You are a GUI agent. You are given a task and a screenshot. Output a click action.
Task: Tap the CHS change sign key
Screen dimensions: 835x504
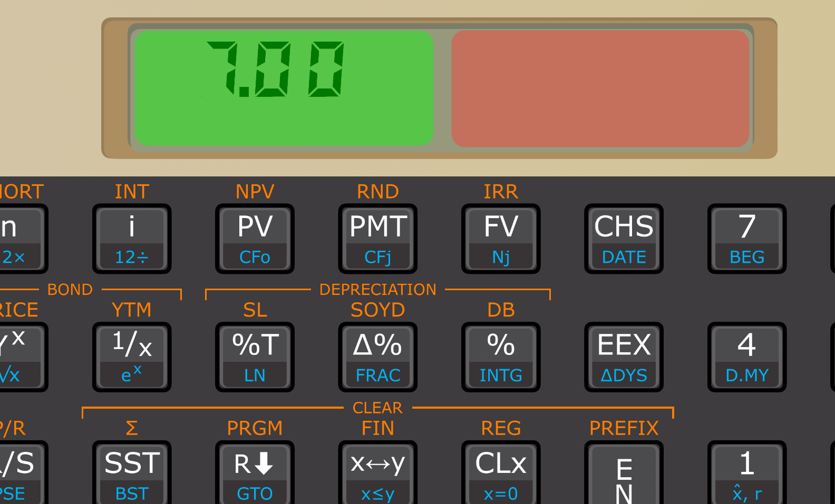(623, 239)
